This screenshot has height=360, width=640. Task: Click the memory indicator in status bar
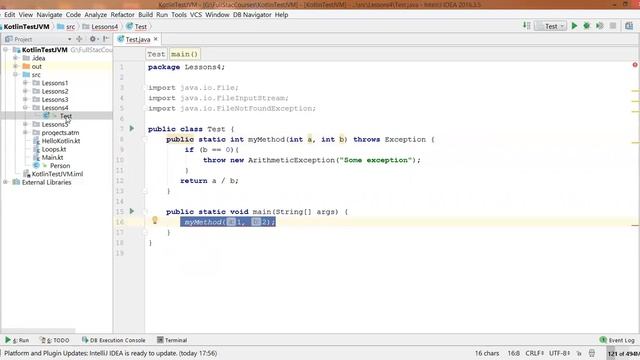tap(623, 353)
